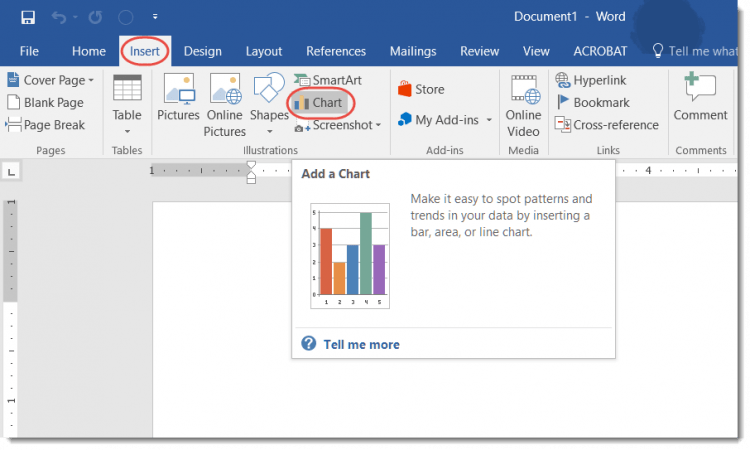750x450 pixels.
Task: Open the Undo history dropdown arrow
Action: pyautogui.click(x=75, y=17)
